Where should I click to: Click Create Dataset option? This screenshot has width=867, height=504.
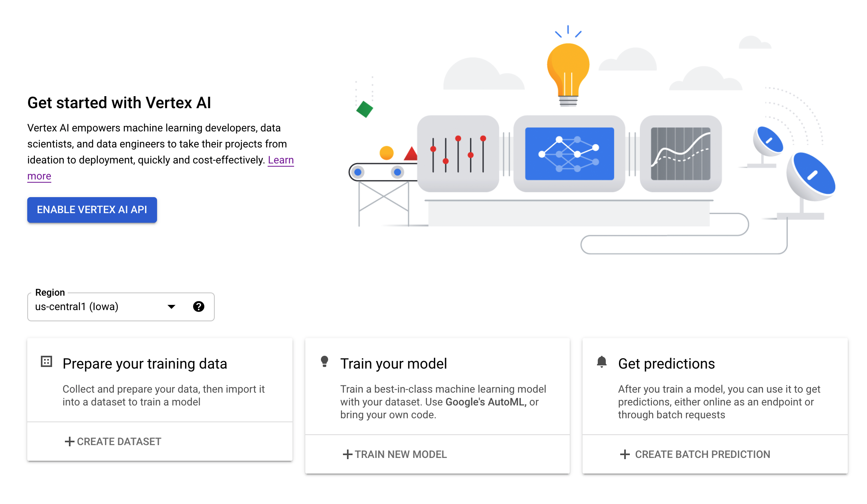tap(114, 442)
